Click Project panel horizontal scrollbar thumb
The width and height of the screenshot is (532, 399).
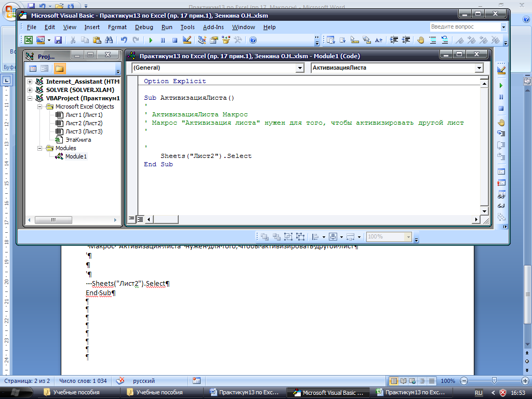coord(54,220)
